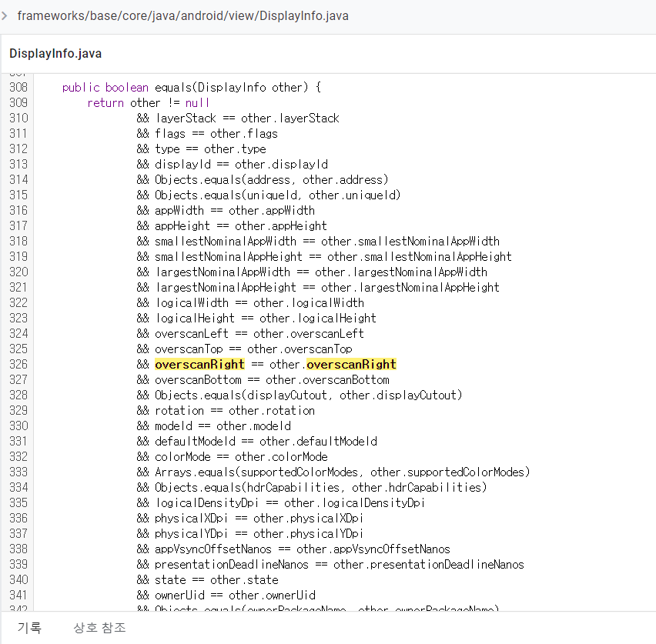This screenshot has height=644, width=656.
Task: Click uniqueId on line 315
Action: [x=272, y=195]
